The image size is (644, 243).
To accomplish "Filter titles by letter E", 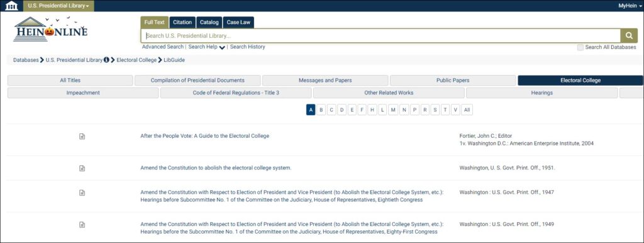I will tap(352, 110).
